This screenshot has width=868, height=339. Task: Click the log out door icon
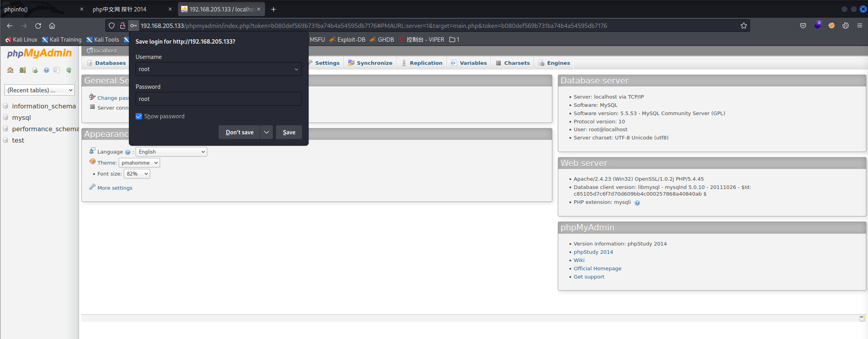pos(22,70)
